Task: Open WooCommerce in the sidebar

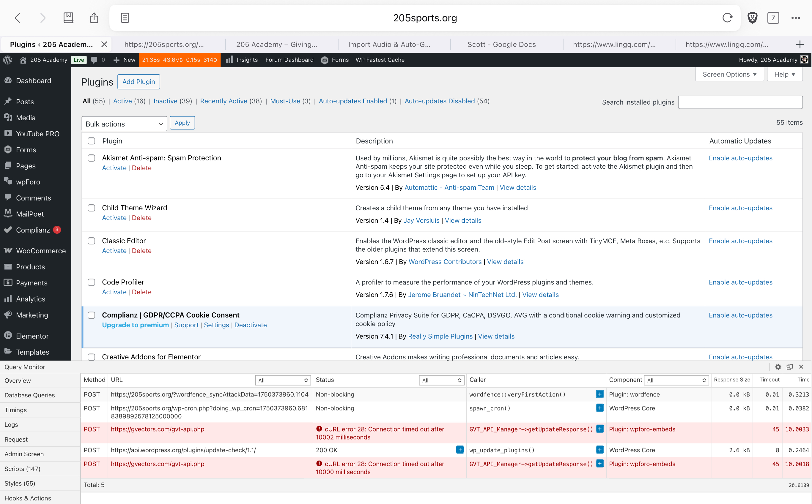Action: pos(41,251)
